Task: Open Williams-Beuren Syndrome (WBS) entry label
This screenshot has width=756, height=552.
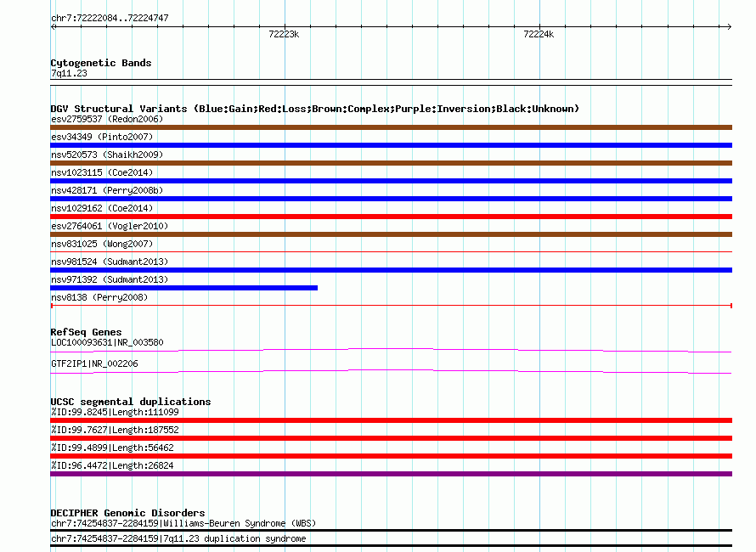Action: click(183, 524)
